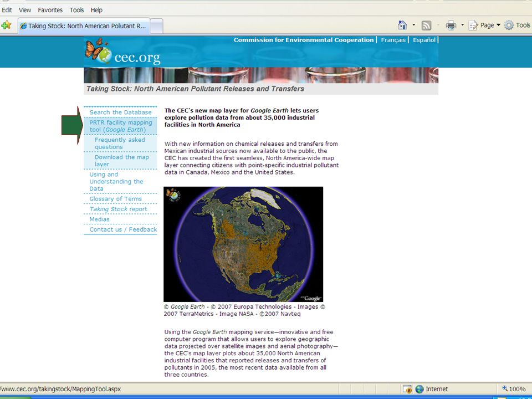This screenshot has width=532, height=399.
Task: Open Contact us / Feedback link
Action: point(123,229)
